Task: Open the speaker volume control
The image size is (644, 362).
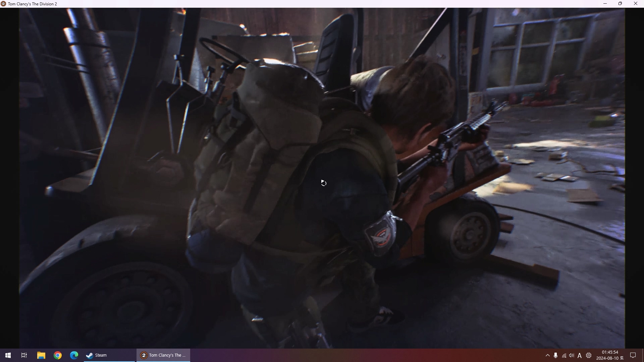Action: pos(572,355)
